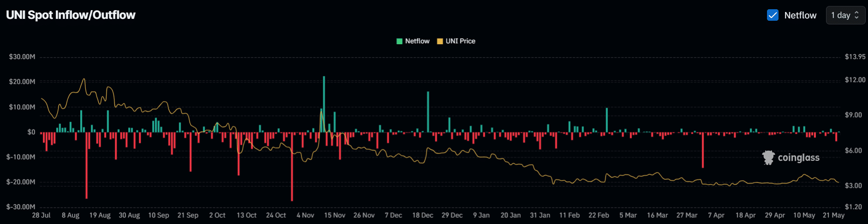Screen dimensions: 868x224
Task: Click the 4 Nov date label
Action: [x=305, y=215]
